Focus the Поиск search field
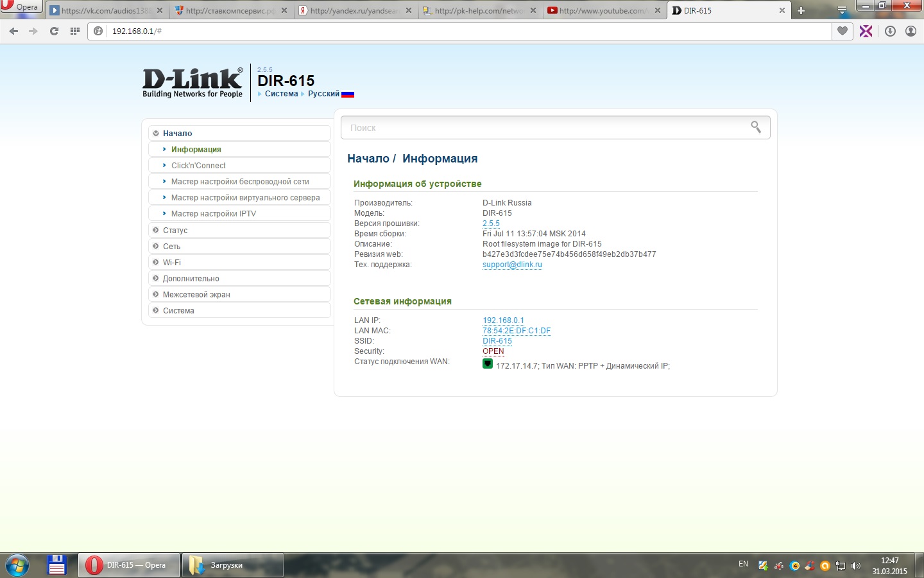 555,127
